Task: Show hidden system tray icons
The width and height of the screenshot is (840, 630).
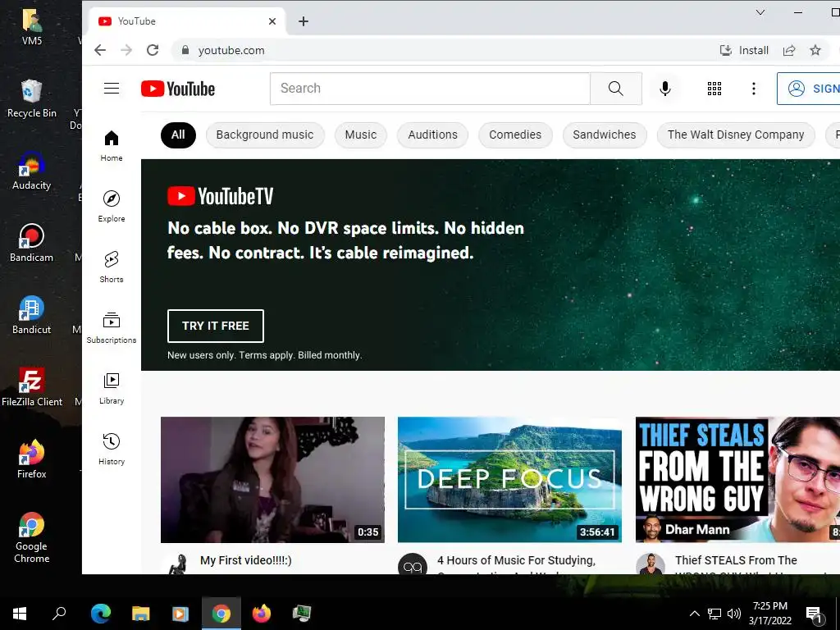Action: tap(694, 614)
